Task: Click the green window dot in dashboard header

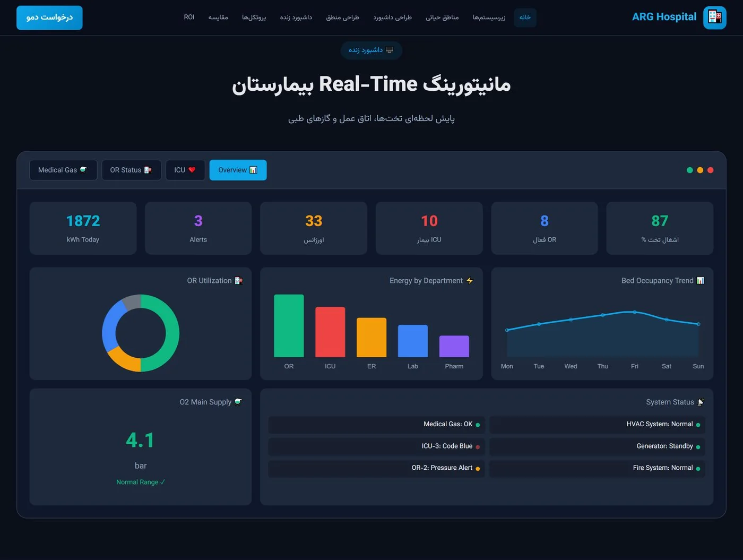Action: [x=690, y=170]
